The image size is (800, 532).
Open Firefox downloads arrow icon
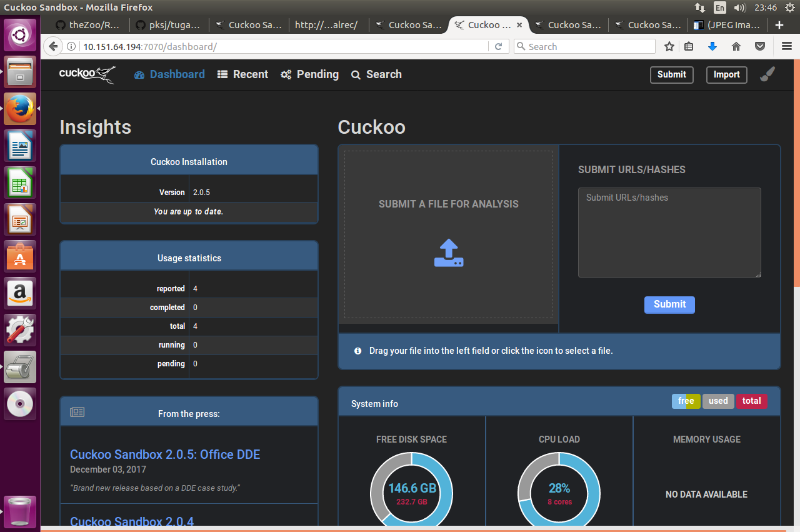point(712,46)
